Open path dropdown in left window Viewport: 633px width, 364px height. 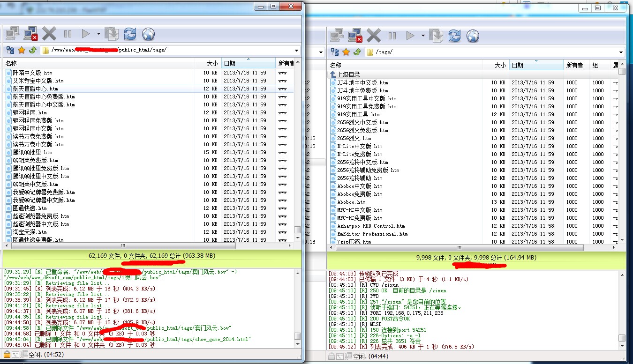(x=297, y=50)
